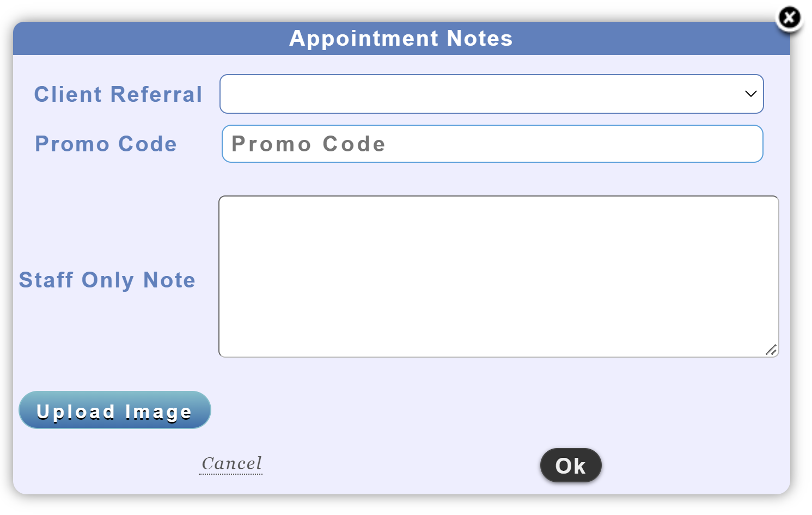Tap the italic Cancel link

(x=231, y=463)
